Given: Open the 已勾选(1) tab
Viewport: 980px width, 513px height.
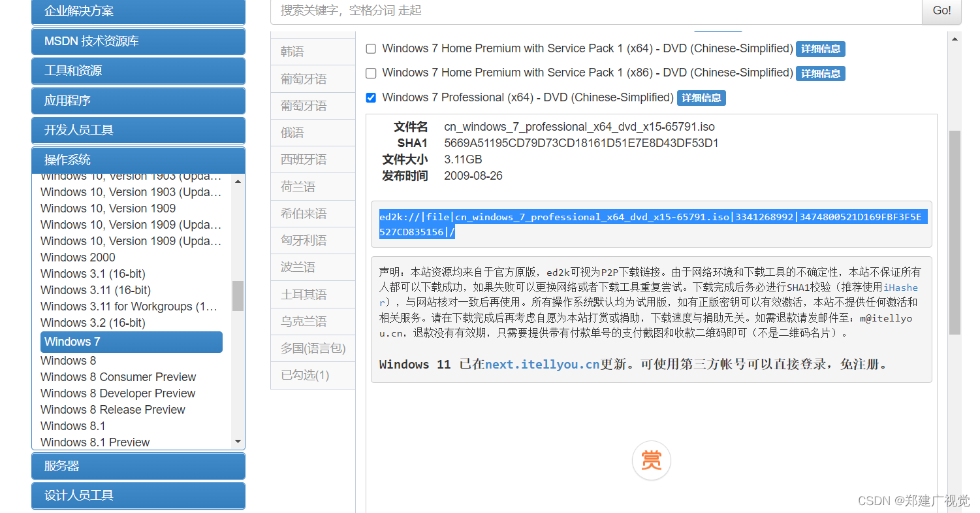Looking at the screenshot, I should (313, 375).
